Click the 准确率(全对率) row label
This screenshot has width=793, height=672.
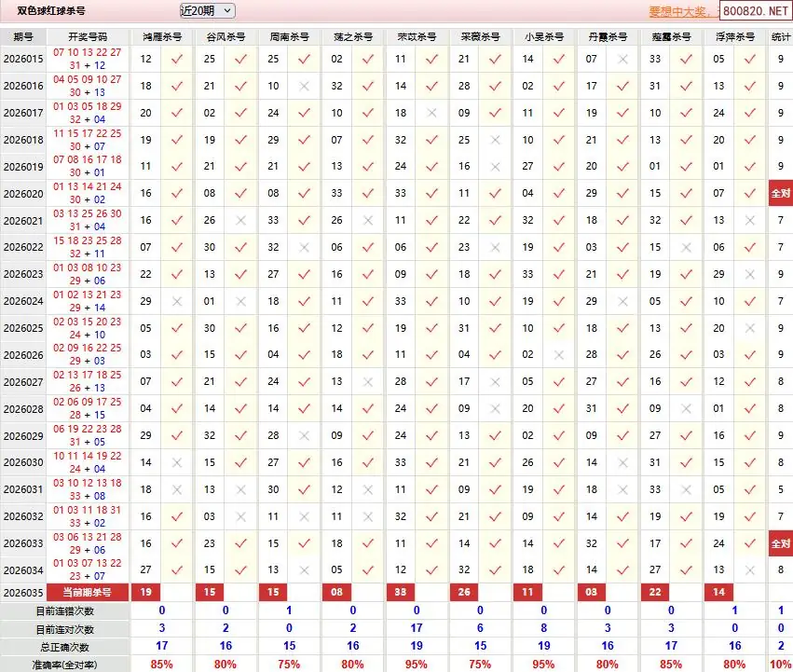(x=65, y=664)
